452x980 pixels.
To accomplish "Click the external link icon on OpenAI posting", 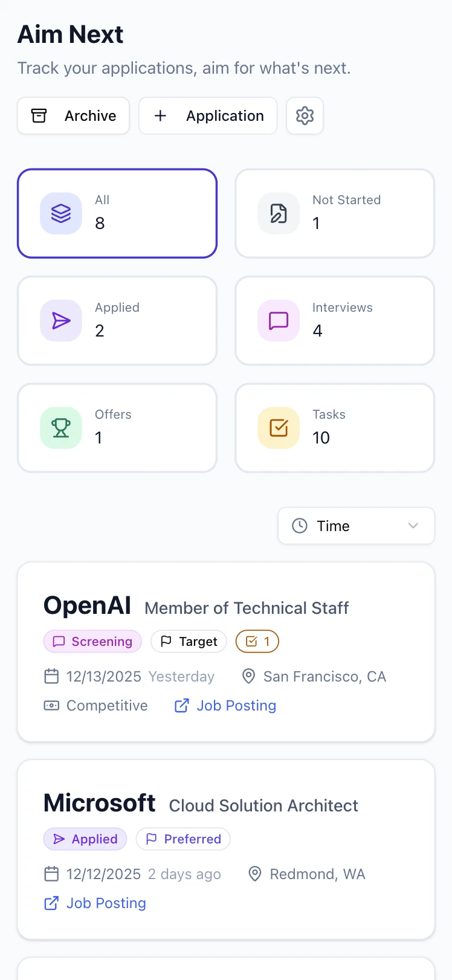I will 182,706.
